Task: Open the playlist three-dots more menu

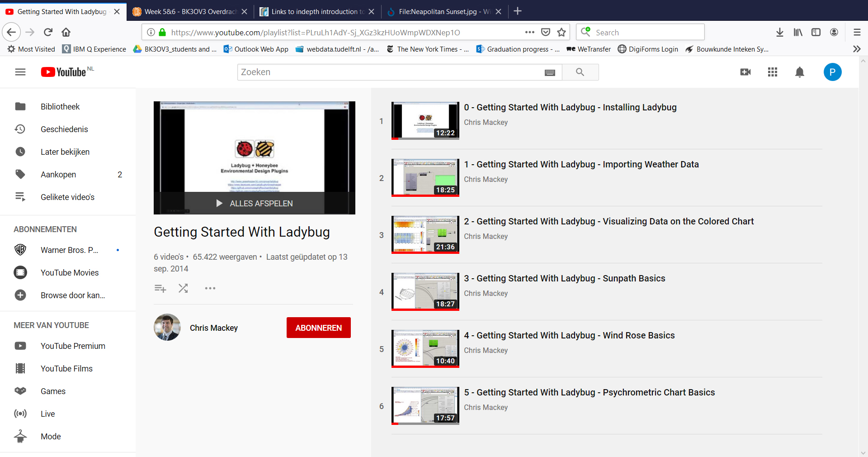Action: click(x=210, y=288)
